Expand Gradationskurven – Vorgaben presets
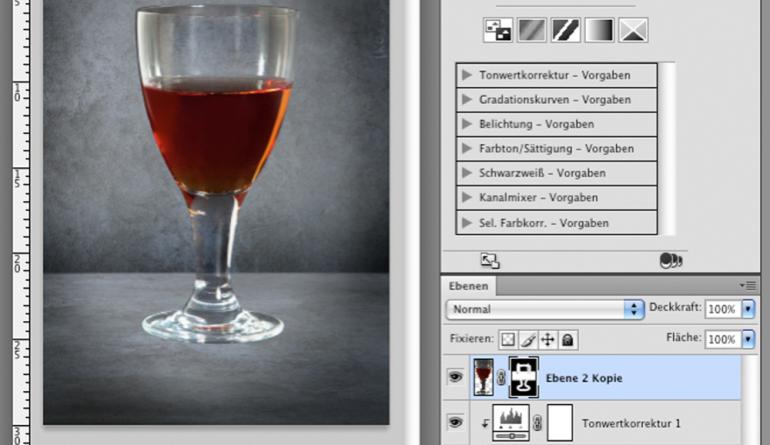770x445 pixels. coord(467,100)
